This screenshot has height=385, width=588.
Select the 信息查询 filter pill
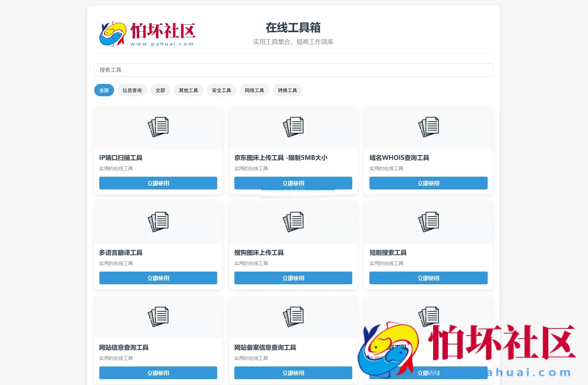pyautogui.click(x=132, y=90)
